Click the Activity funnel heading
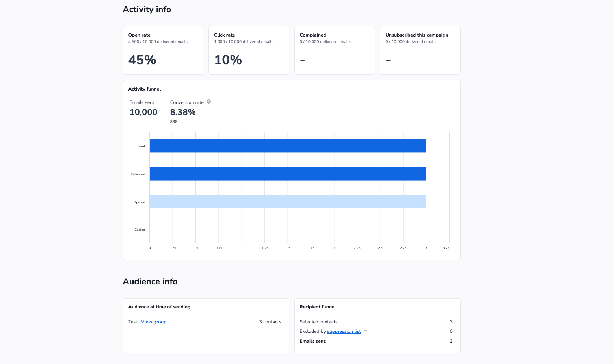The height and width of the screenshot is (364, 614). pyautogui.click(x=145, y=89)
